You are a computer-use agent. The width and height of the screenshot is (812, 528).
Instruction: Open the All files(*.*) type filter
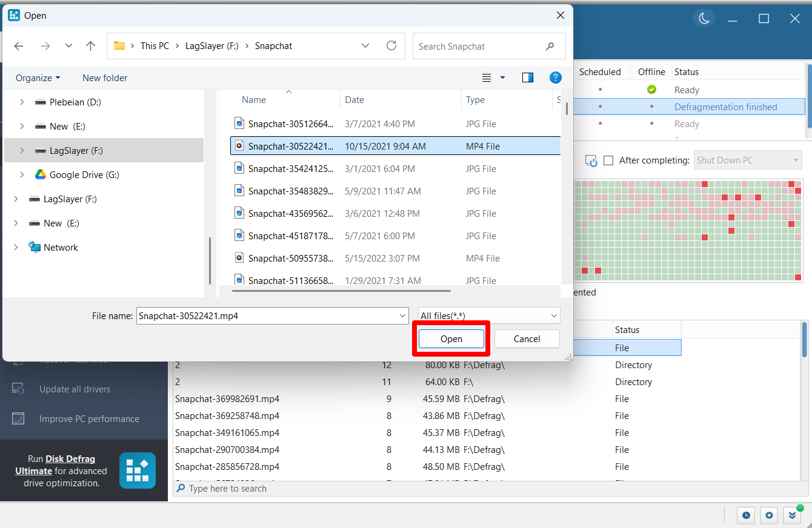tap(489, 315)
